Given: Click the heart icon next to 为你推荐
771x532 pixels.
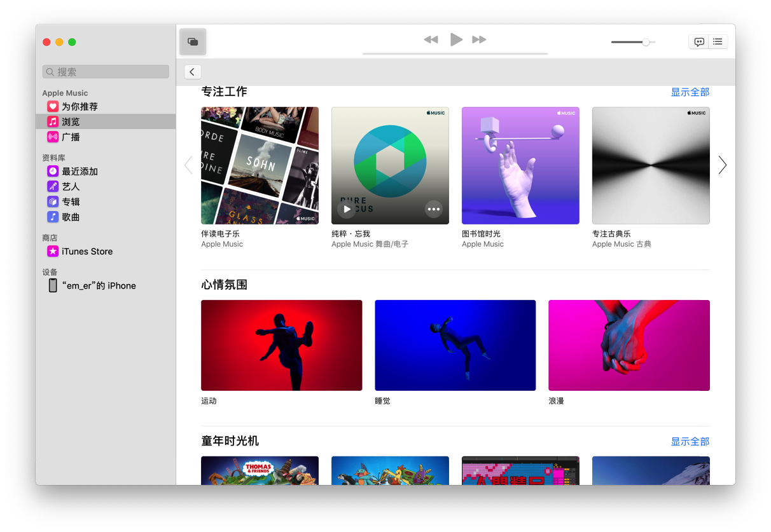Looking at the screenshot, I should pos(53,106).
